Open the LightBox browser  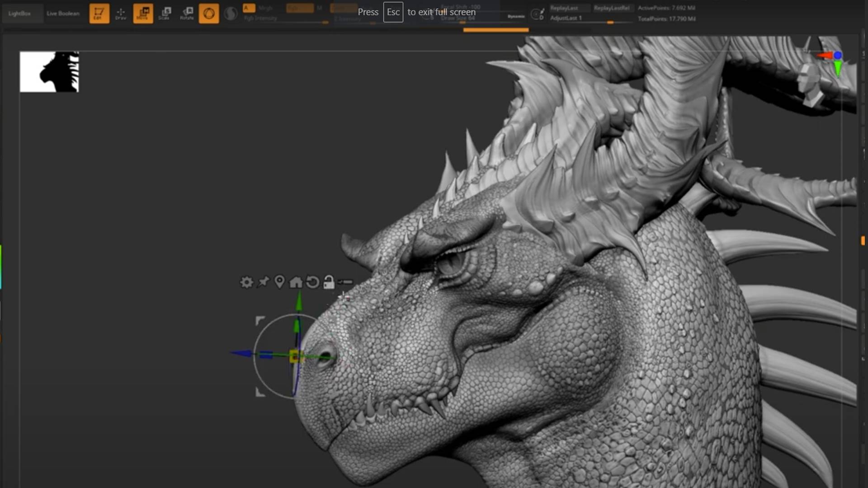point(19,13)
